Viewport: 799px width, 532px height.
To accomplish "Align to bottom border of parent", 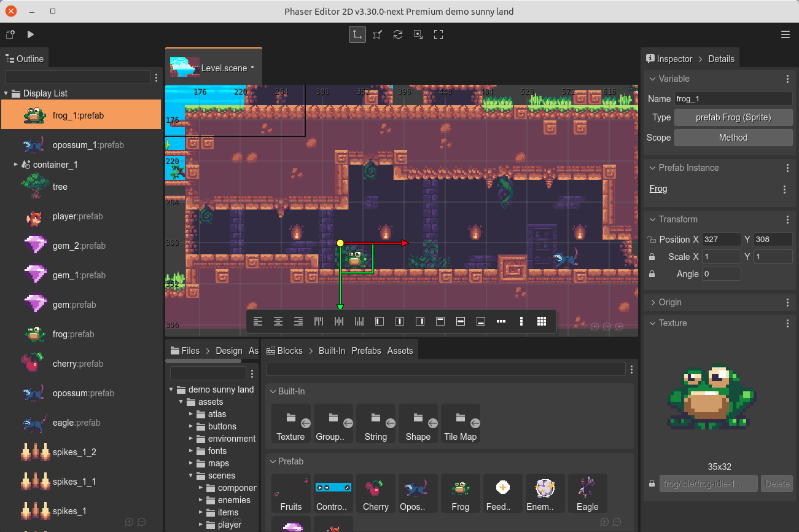I will [x=481, y=321].
